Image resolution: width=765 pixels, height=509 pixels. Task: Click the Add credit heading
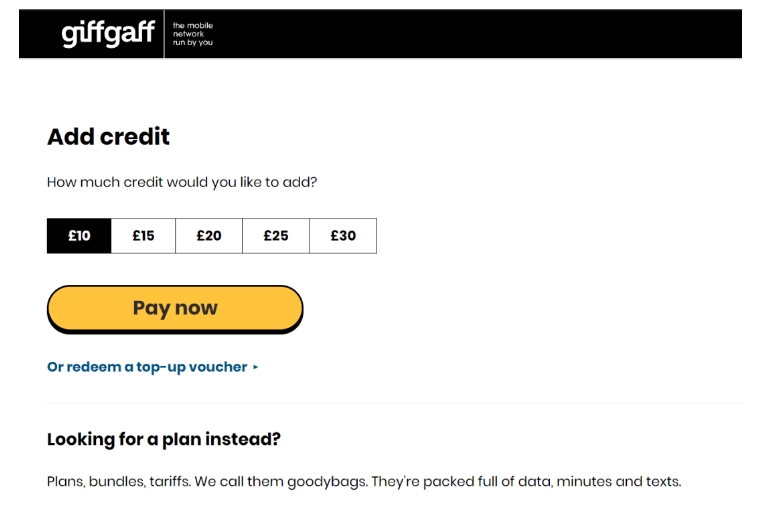click(x=108, y=137)
